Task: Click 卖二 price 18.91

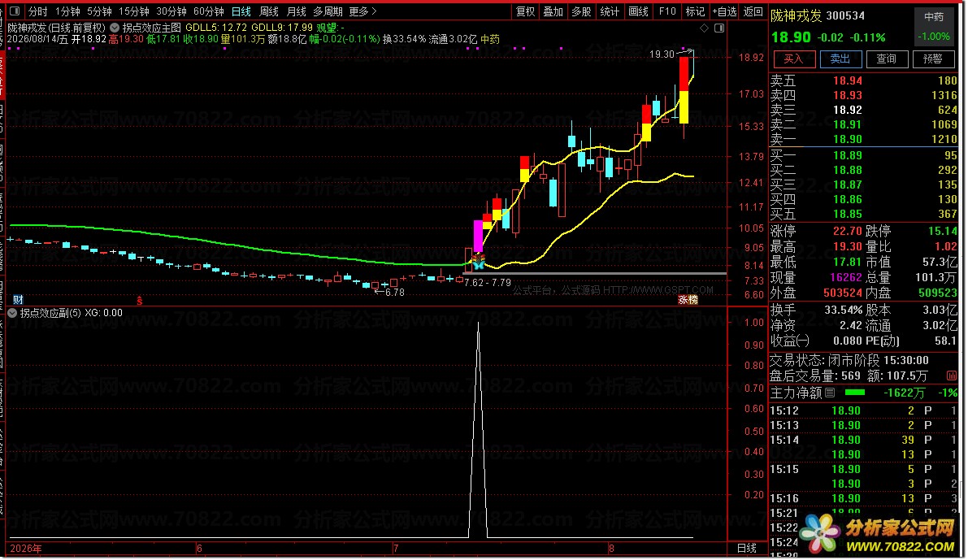Action: tap(847, 124)
